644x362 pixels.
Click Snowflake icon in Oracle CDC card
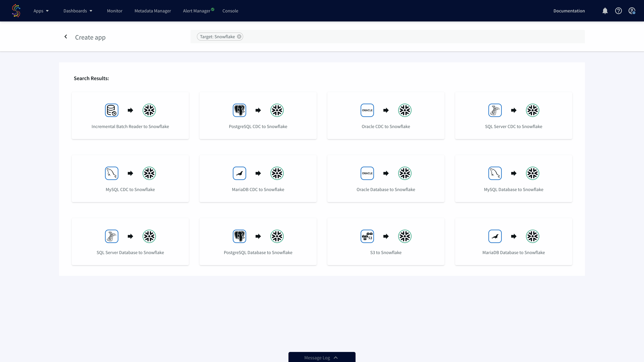click(405, 110)
